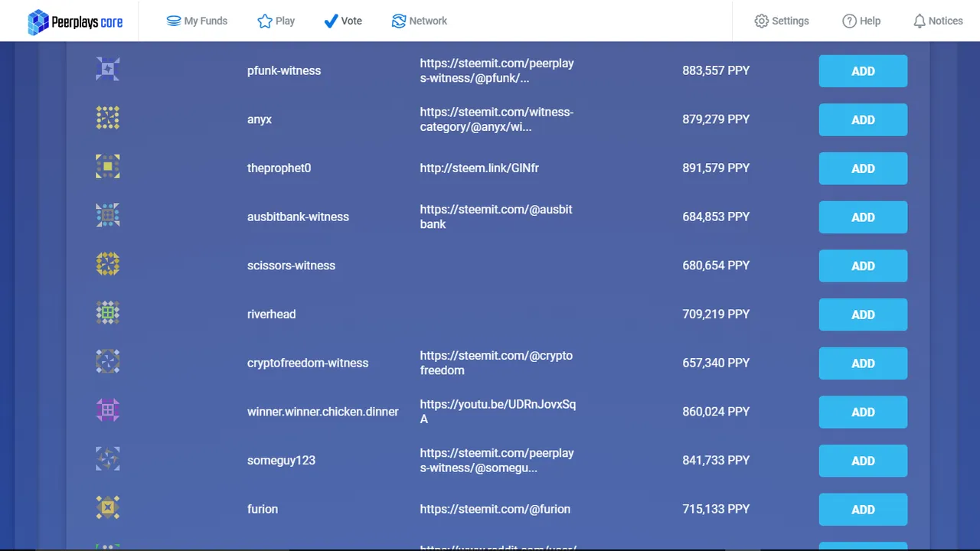Open Settings from top bar

coord(782,21)
